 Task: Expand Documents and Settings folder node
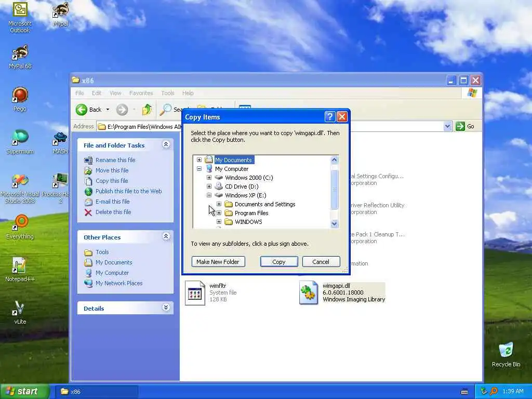(x=219, y=204)
